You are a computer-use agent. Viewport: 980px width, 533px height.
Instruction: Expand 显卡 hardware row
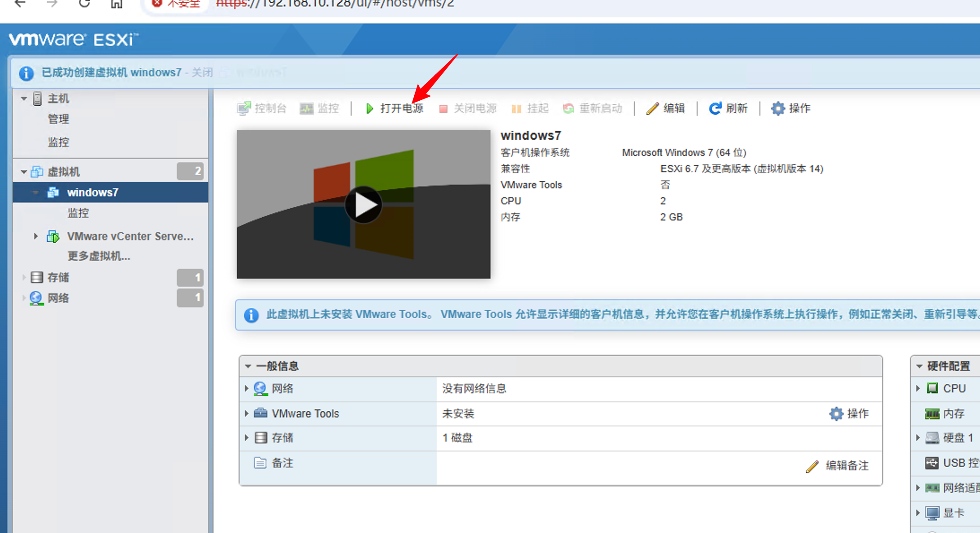click(x=918, y=513)
